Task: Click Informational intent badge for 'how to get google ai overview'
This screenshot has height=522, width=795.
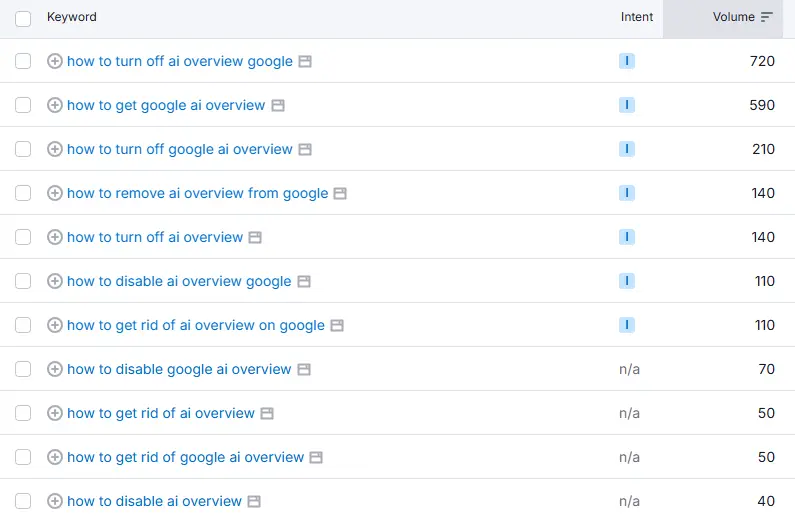Action: pyautogui.click(x=627, y=105)
